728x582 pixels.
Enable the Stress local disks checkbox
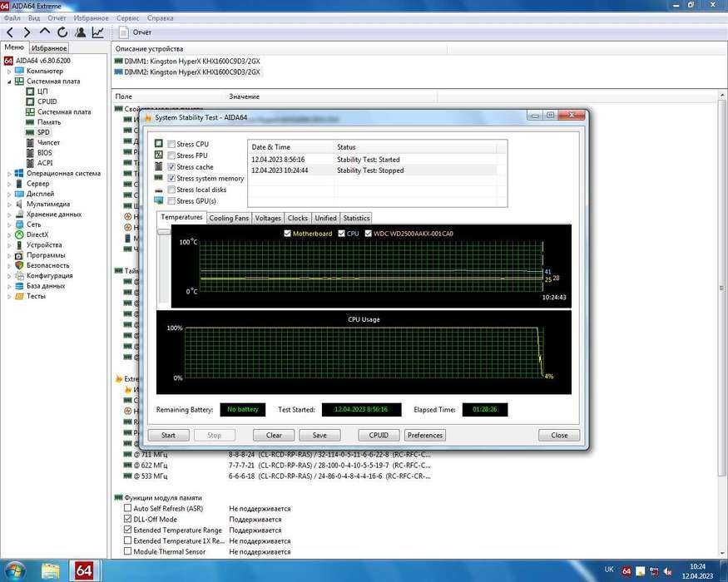(171, 190)
